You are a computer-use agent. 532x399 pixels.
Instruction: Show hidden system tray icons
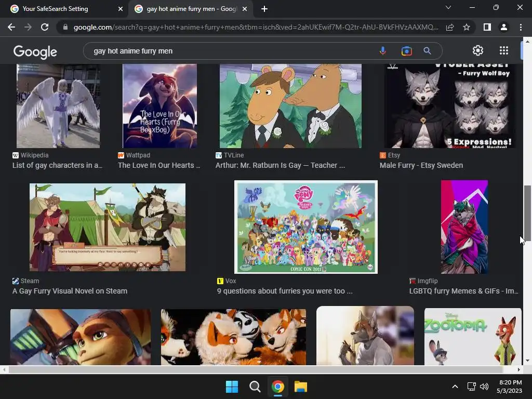click(x=455, y=387)
